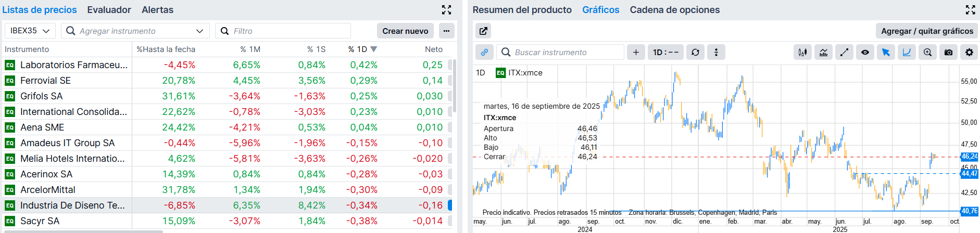Click the 46,24 red price marker

pos(969,157)
